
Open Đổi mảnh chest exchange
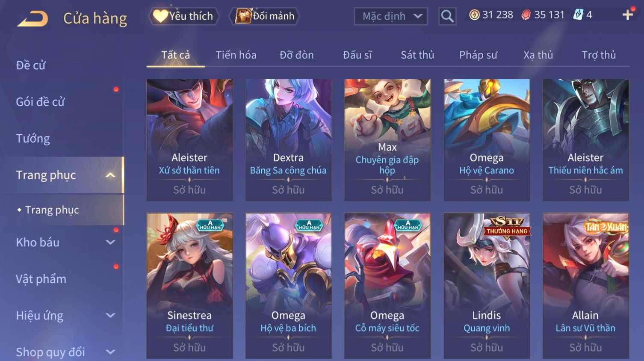coord(265,16)
